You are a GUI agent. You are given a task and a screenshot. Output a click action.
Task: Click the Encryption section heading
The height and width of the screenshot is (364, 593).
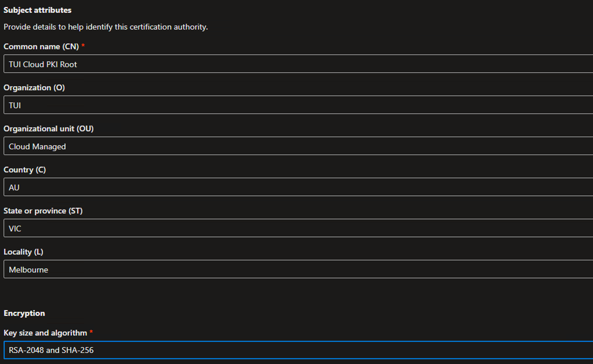point(24,313)
